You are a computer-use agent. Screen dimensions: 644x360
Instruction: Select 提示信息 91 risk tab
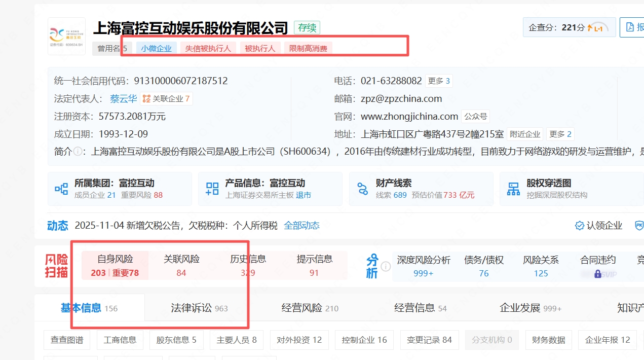point(314,266)
